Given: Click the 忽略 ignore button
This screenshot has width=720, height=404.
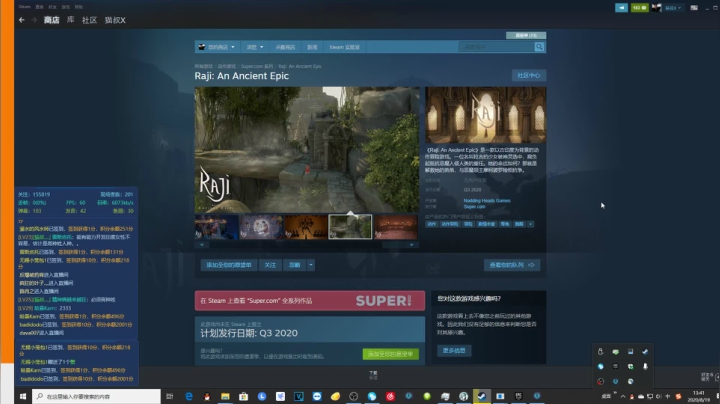Looking at the screenshot, I should coord(295,265).
